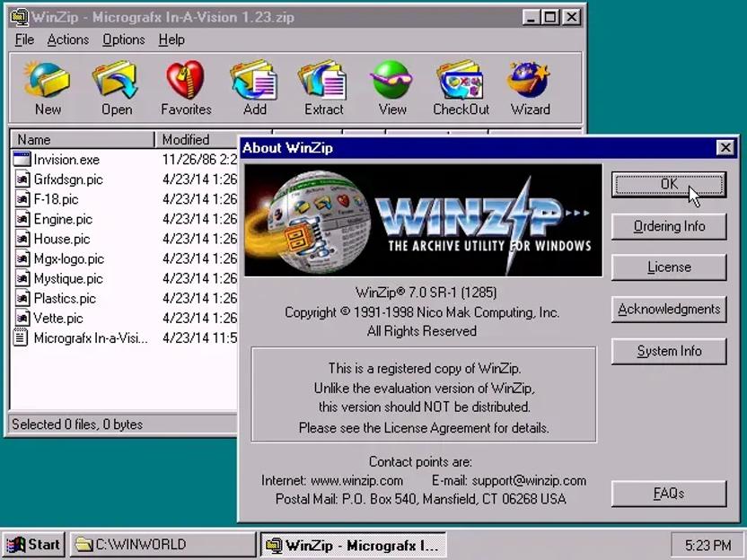Click the icon beside F-18.pic

coord(22,198)
